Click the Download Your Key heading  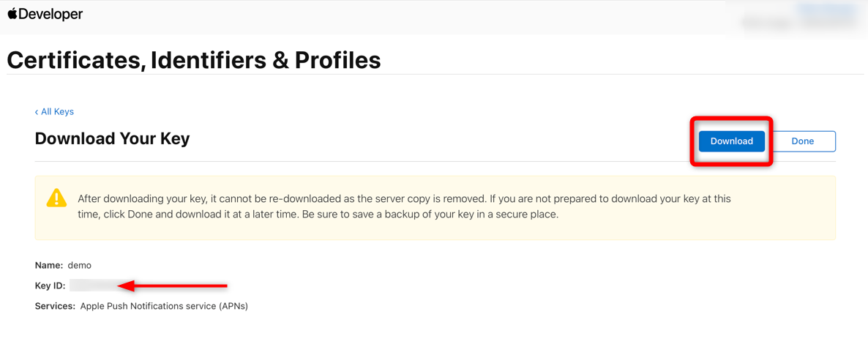click(113, 138)
